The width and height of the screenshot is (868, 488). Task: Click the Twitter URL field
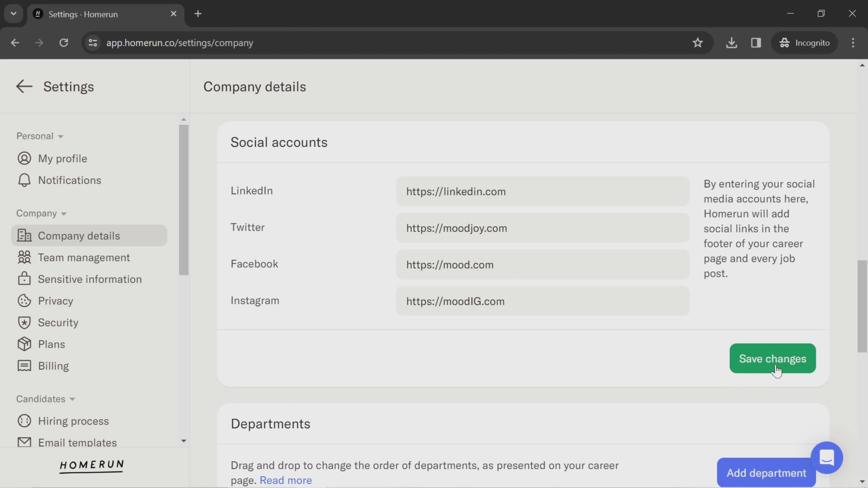click(x=542, y=228)
